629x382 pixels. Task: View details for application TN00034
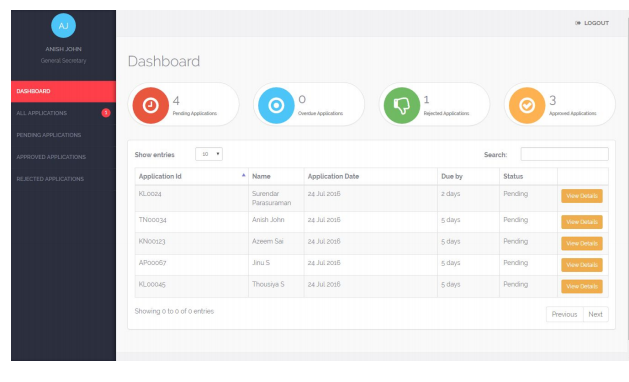click(x=582, y=222)
